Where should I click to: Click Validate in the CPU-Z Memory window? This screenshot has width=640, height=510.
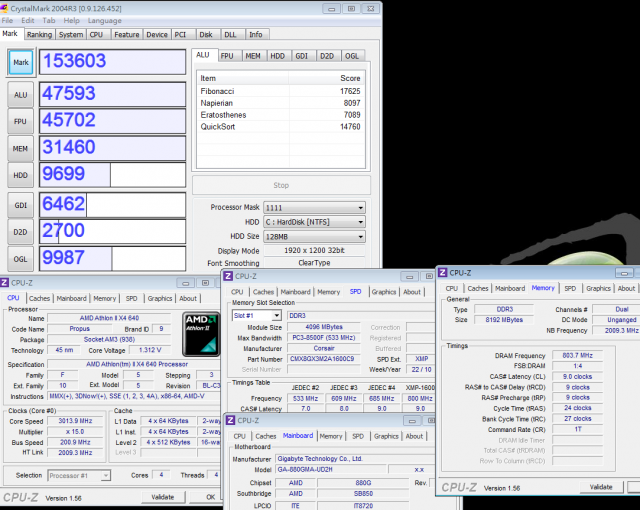pos(601,487)
